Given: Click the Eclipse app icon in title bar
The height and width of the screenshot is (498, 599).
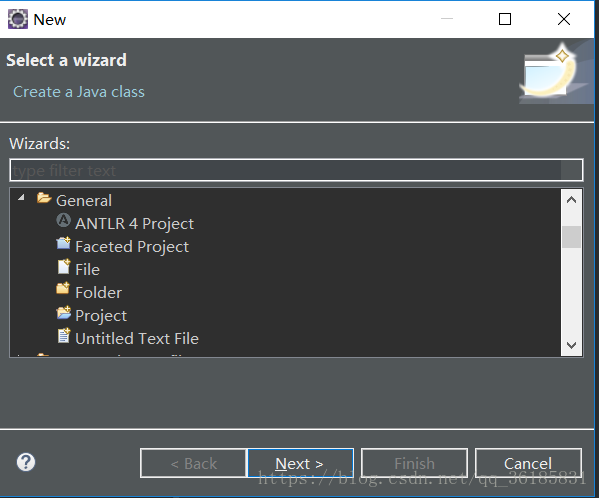Looking at the screenshot, I should click(18, 19).
